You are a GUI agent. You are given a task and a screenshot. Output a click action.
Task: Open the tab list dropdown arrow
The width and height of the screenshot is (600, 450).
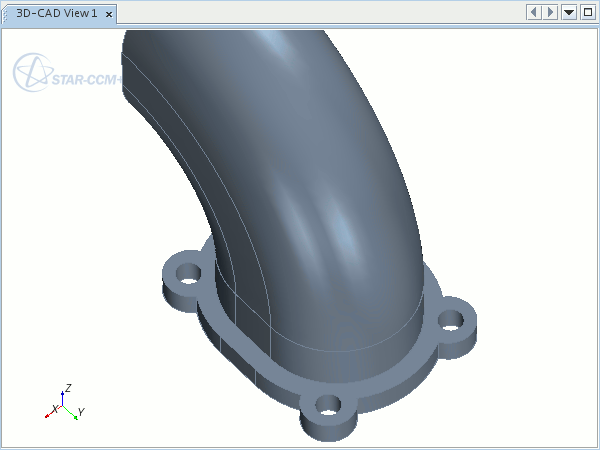click(x=569, y=12)
